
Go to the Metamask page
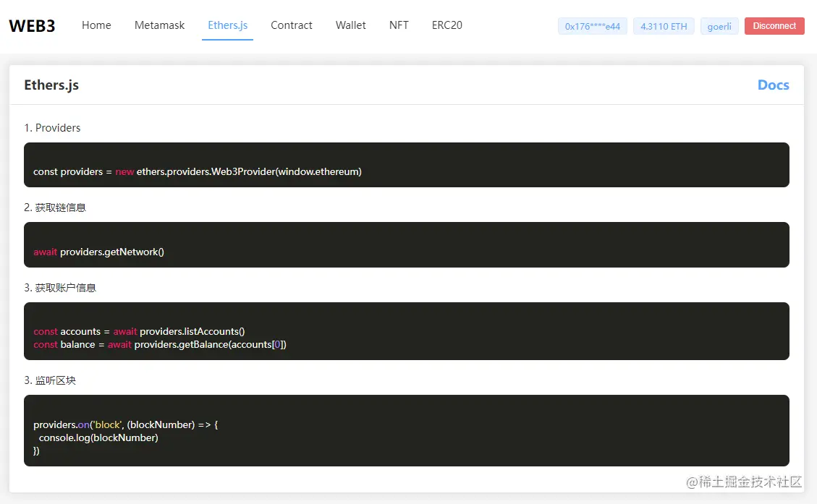click(159, 25)
